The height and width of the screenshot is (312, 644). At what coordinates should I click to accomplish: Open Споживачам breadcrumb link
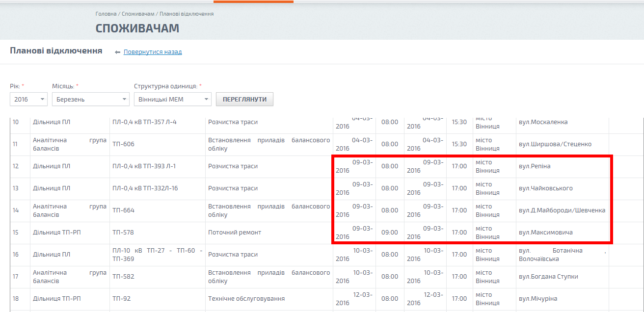click(x=138, y=14)
